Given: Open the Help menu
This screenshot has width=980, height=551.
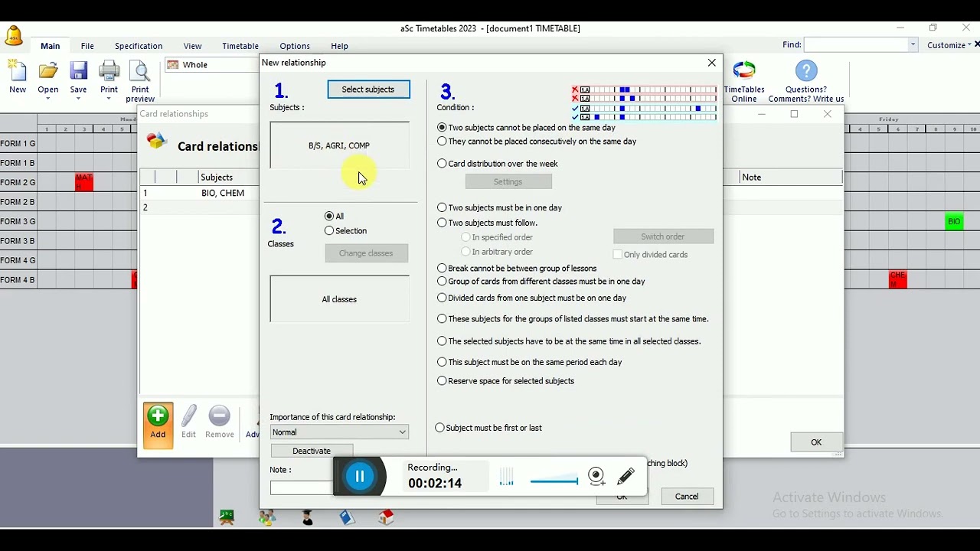Looking at the screenshot, I should [x=339, y=46].
